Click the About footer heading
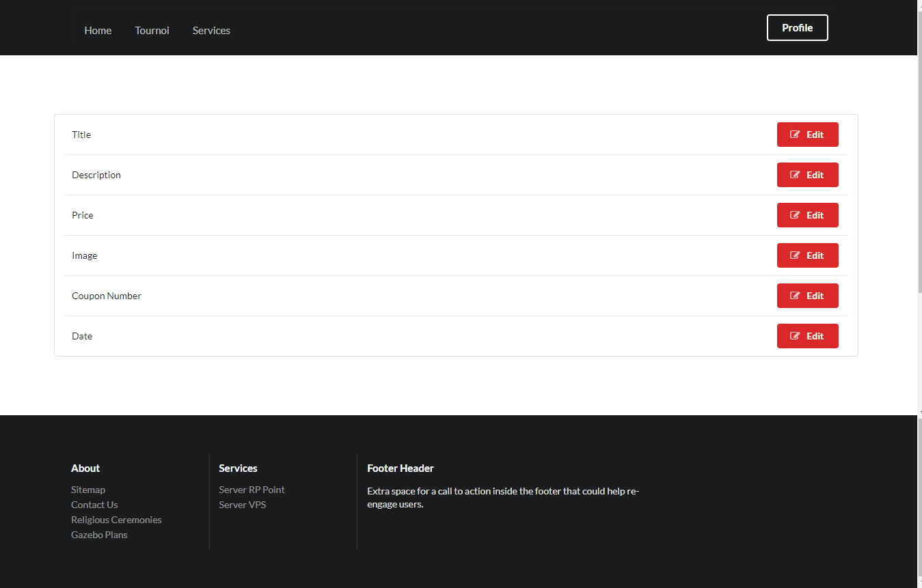This screenshot has width=922, height=588. (x=85, y=468)
